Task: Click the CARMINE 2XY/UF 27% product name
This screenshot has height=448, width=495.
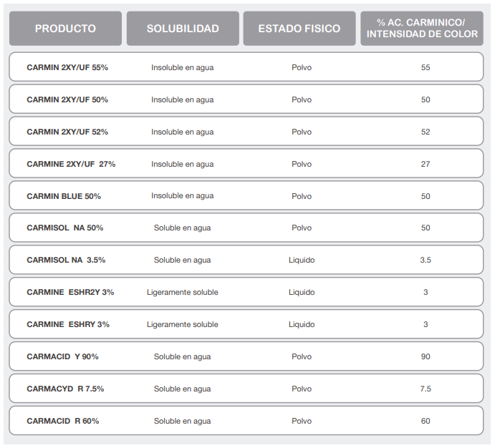Action: click(71, 164)
